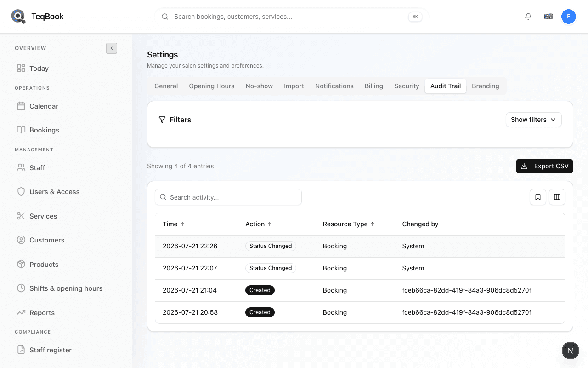Open Calendar in the sidebar
Image resolution: width=588 pixels, height=368 pixels.
point(66,106)
